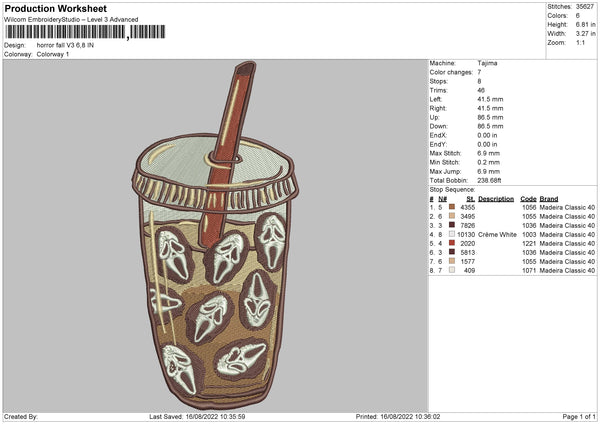Click the red swatch for code 1221
This screenshot has height=424, width=600.
[452, 243]
